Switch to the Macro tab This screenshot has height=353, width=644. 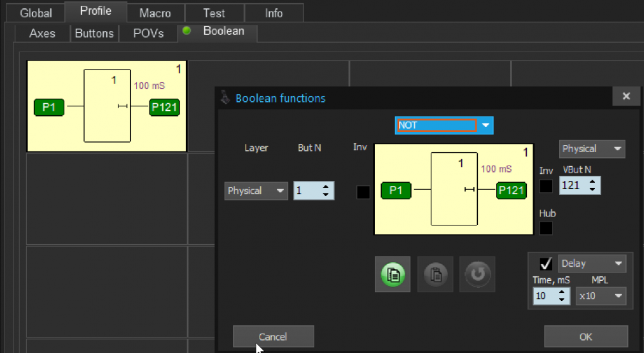tap(155, 13)
